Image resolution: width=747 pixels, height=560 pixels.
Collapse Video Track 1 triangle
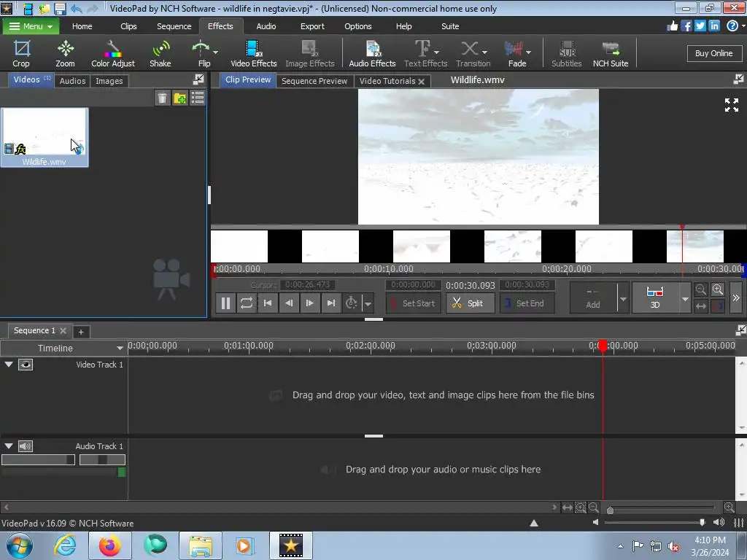9,365
